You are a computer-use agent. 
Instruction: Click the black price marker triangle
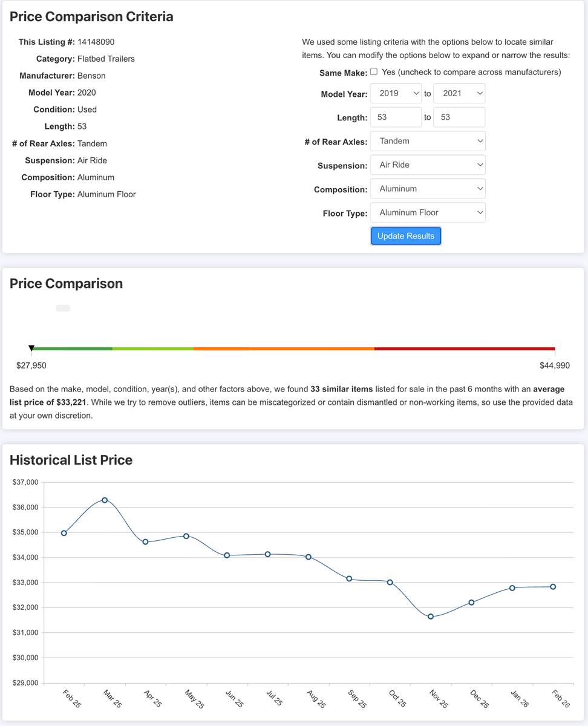[31, 348]
